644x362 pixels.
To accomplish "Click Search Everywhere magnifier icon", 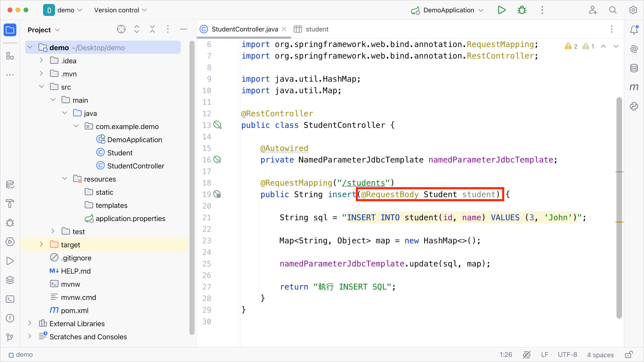I will coord(612,10).
